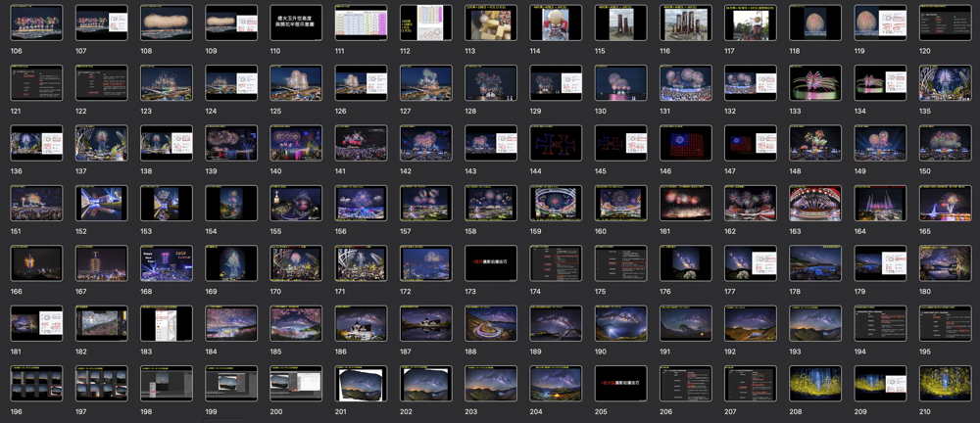Open slide 173 black section title slide
Image resolution: width=980 pixels, height=423 pixels.
click(x=491, y=262)
